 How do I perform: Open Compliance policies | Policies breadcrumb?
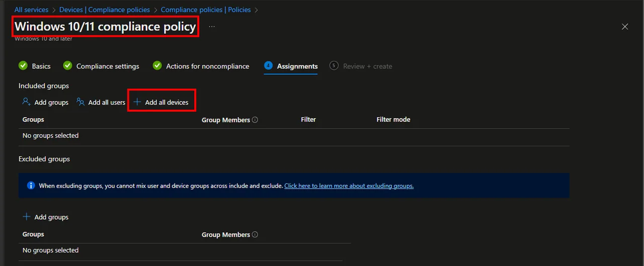[206, 10]
